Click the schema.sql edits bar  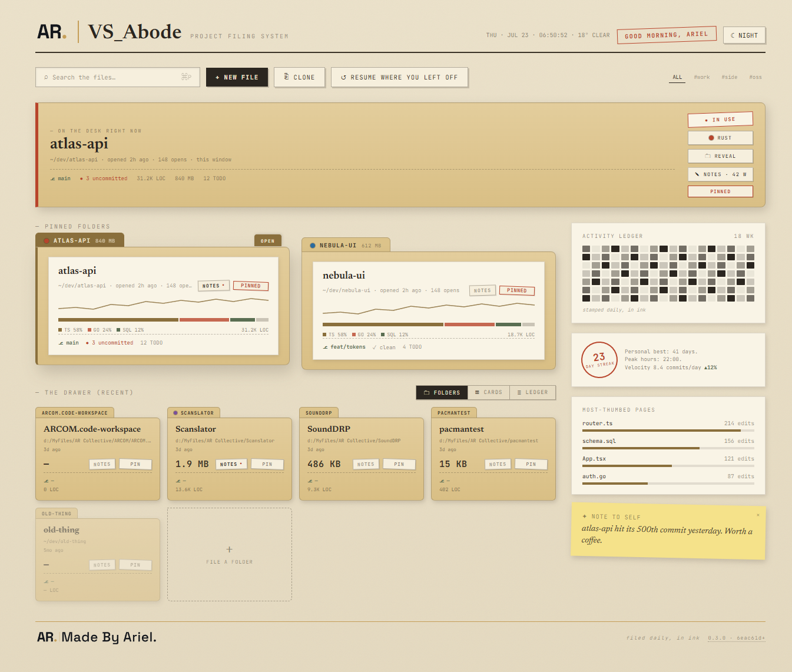(668, 448)
